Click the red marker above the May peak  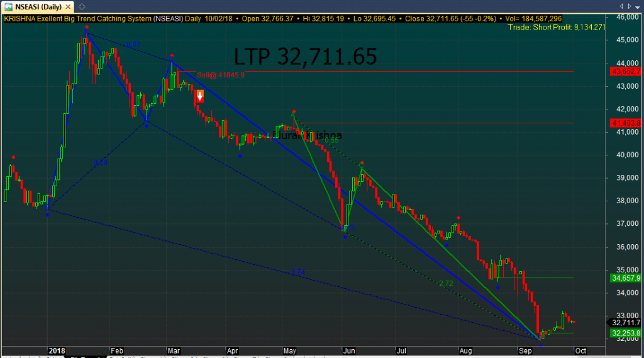[294, 111]
